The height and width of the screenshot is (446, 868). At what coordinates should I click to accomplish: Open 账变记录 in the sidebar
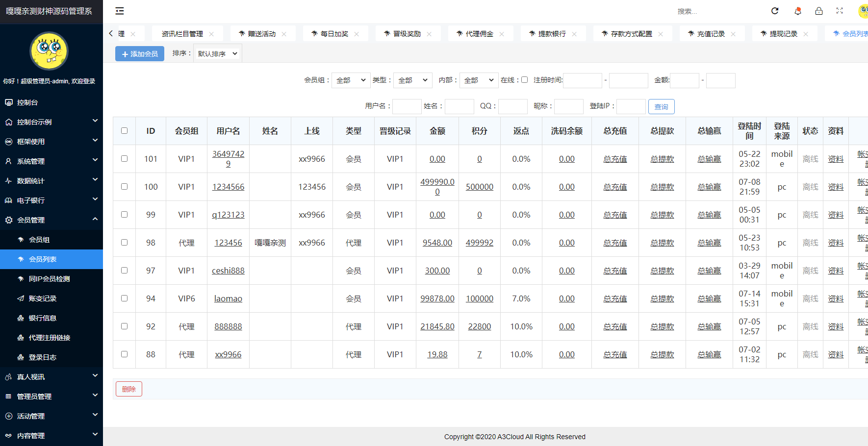tap(43, 298)
